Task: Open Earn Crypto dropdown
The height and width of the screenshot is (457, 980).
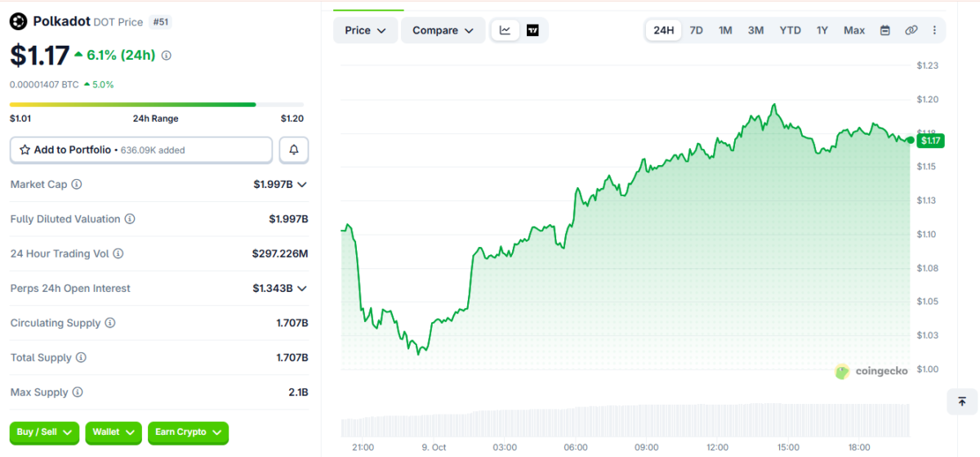Action: point(188,432)
